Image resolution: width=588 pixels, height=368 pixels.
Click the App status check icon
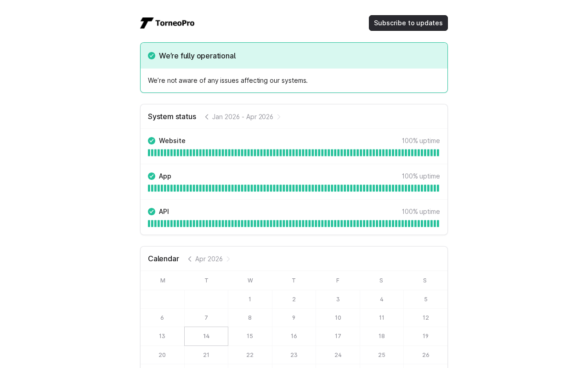[x=152, y=176]
